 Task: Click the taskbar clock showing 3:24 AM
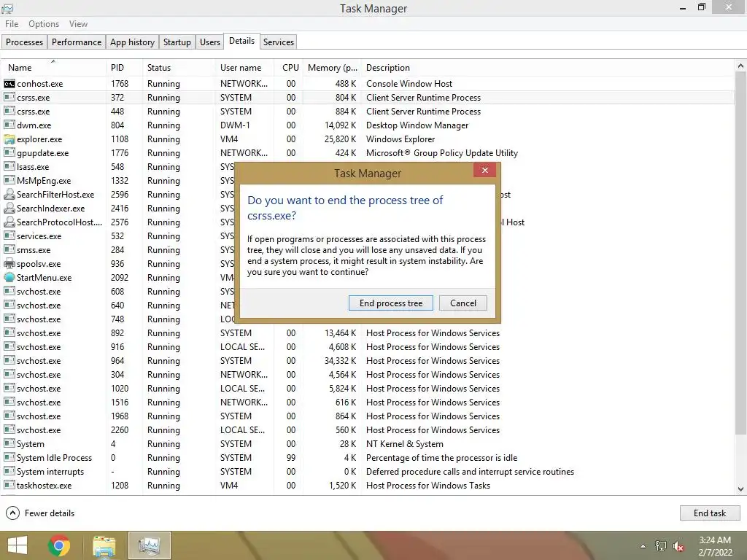tap(715, 546)
